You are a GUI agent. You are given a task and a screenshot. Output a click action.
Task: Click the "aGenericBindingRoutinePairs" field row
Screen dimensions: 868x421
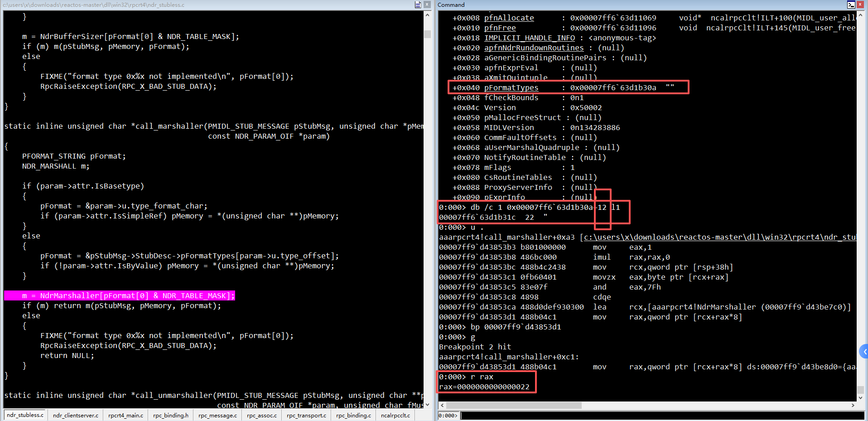click(550, 58)
